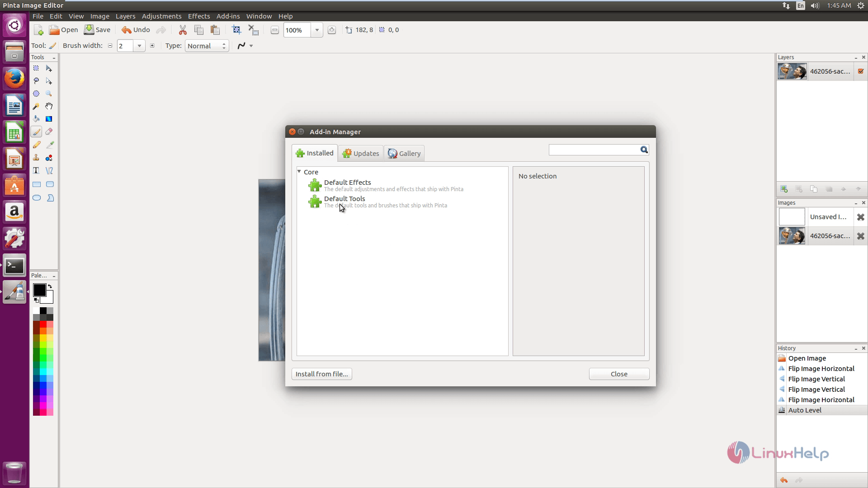
Task: Toggle layer visibility for 462056-sac layer
Action: [x=861, y=71]
